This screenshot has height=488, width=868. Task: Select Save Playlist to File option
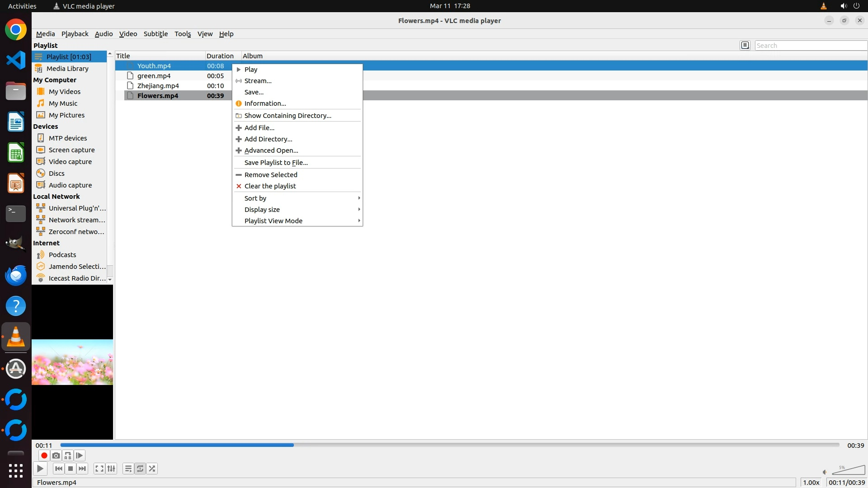tap(276, 162)
